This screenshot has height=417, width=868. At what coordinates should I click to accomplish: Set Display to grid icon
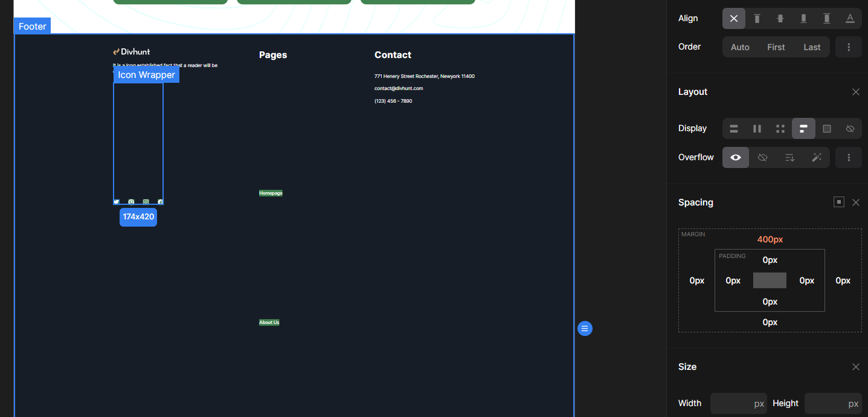click(780, 129)
